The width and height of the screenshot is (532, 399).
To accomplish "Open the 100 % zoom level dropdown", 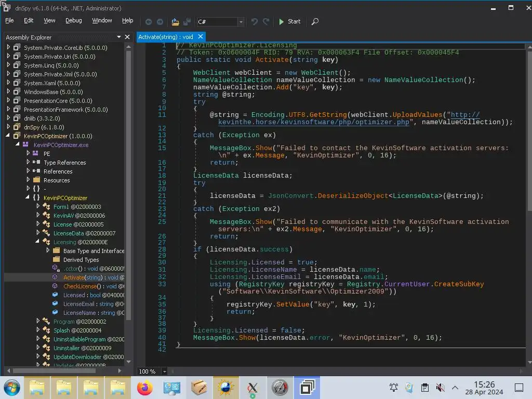I will pyautogui.click(x=164, y=371).
